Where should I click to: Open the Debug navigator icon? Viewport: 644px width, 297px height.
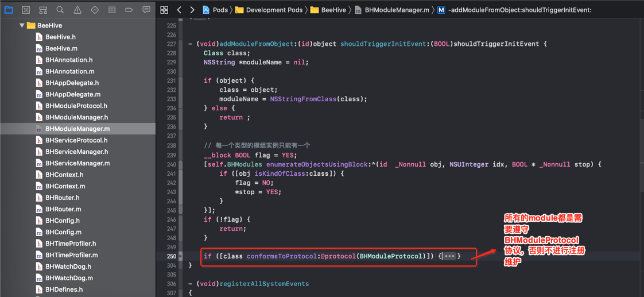[111, 9]
